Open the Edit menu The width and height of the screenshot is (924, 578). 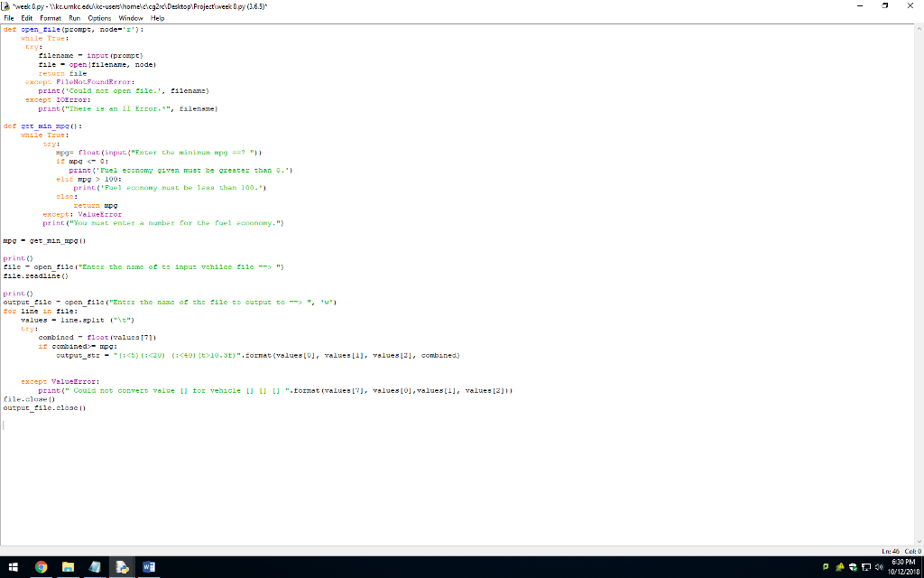pos(27,17)
